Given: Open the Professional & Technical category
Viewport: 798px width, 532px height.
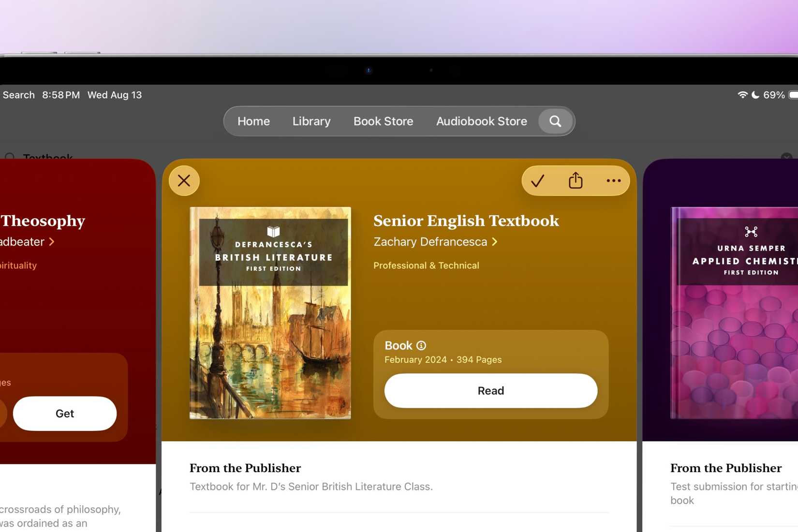Looking at the screenshot, I should click(x=426, y=265).
